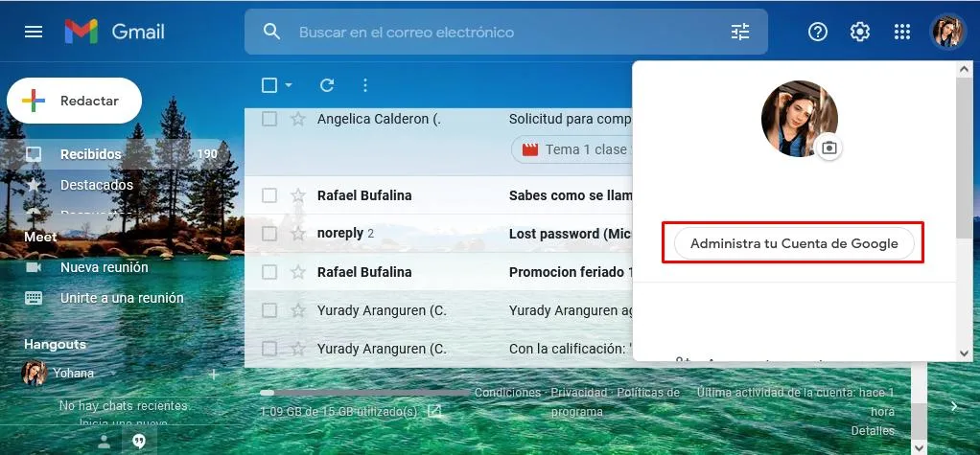Check the 'Promocion feriado' email checkbox
This screenshot has width=980, height=455.
coord(269,272)
